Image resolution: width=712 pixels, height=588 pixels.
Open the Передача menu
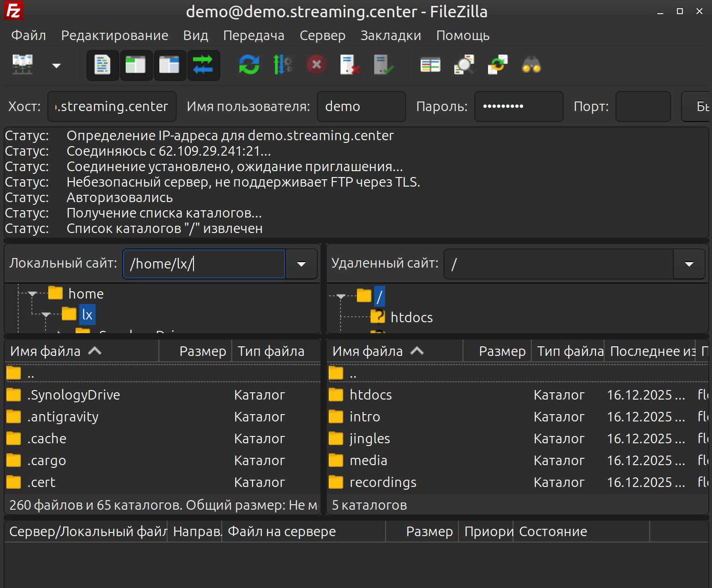[x=254, y=35]
